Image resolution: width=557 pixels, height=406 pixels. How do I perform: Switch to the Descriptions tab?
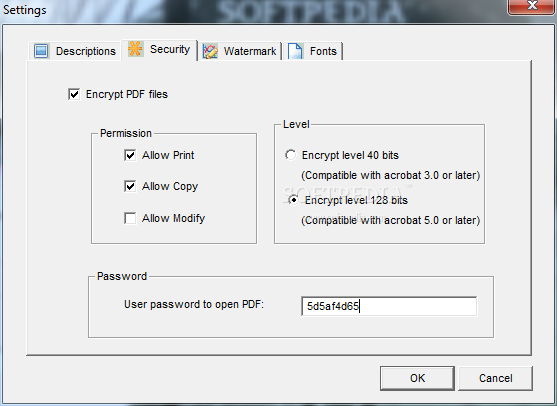pos(75,51)
